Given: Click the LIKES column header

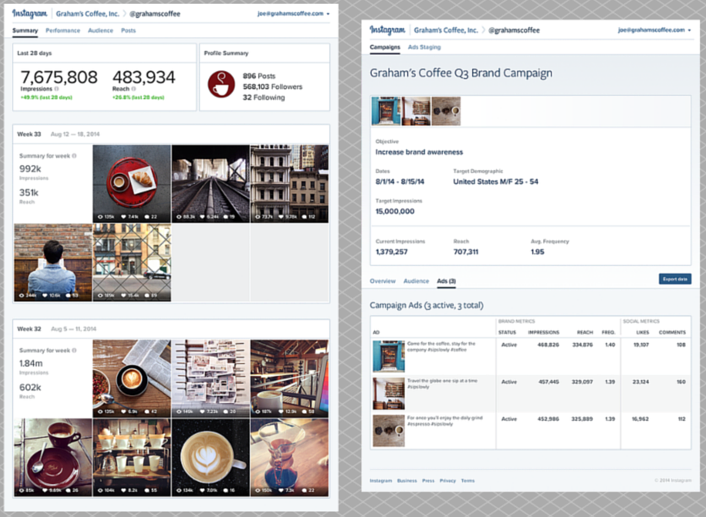Looking at the screenshot, I should [643, 332].
